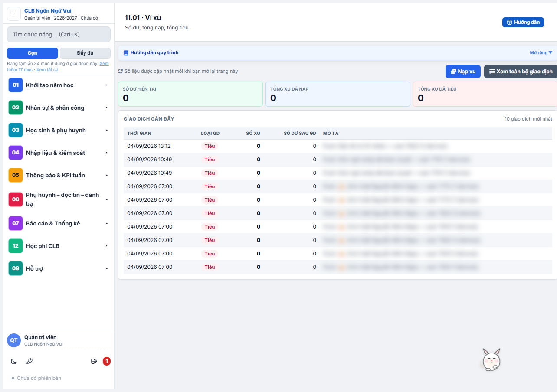Expand Báo cáo & Thống kê arrow
The height and width of the screenshot is (392, 557).
[x=107, y=224]
